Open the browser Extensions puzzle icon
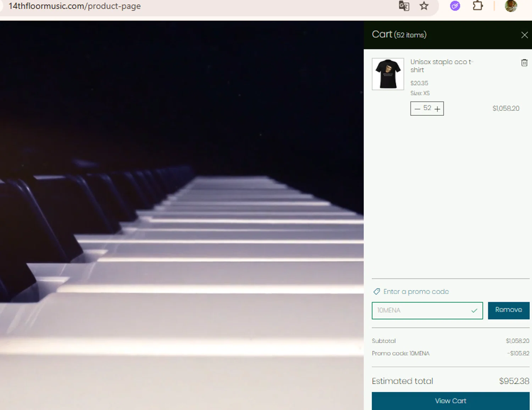The height and width of the screenshot is (410, 532). [478, 6]
